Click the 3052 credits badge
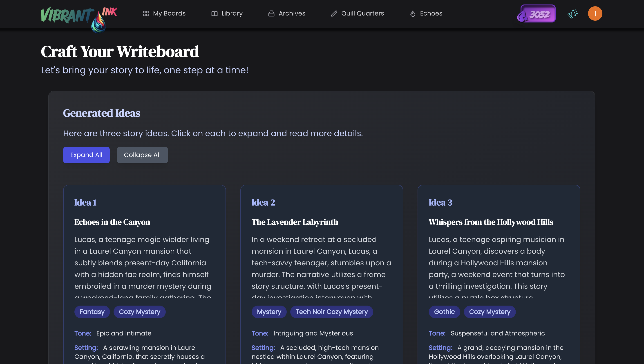The width and height of the screenshot is (644, 364). click(x=537, y=13)
